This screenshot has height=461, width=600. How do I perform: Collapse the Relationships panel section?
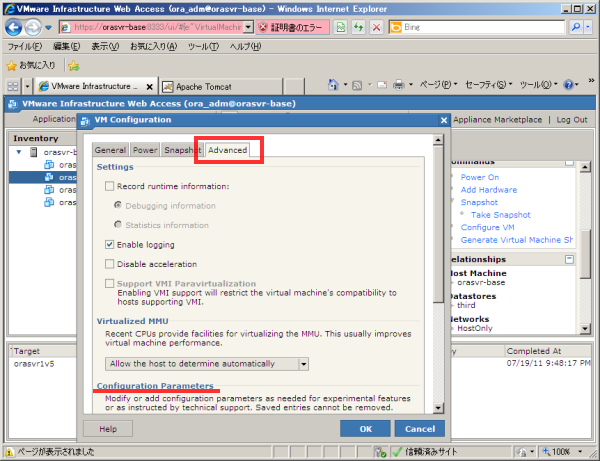(570, 259)
